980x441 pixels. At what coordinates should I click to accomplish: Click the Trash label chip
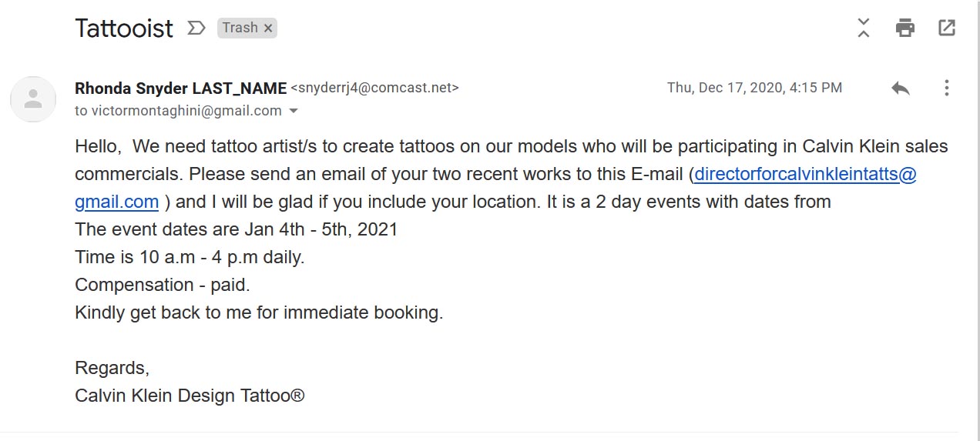click(247, 28)
